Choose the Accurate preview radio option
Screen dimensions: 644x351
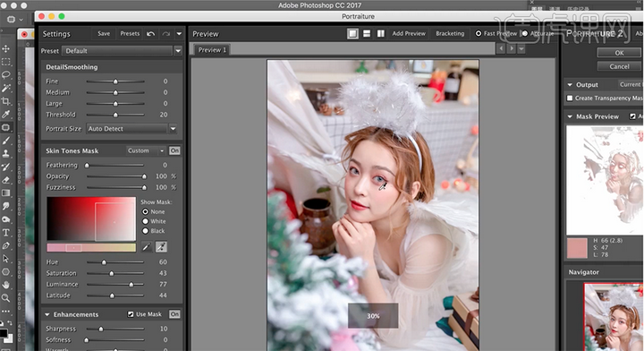(525, 34)
